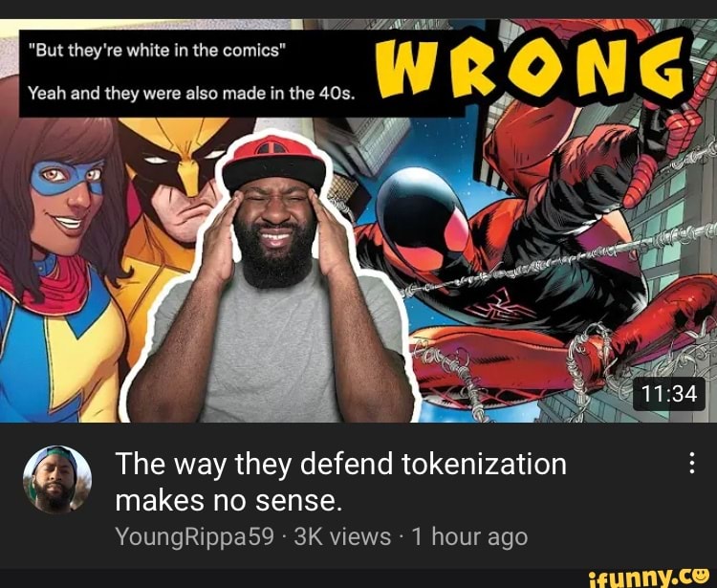Click the YoungRippa59 channel name
This screenshot has height=588, width=717.
[x=194, y=536]
